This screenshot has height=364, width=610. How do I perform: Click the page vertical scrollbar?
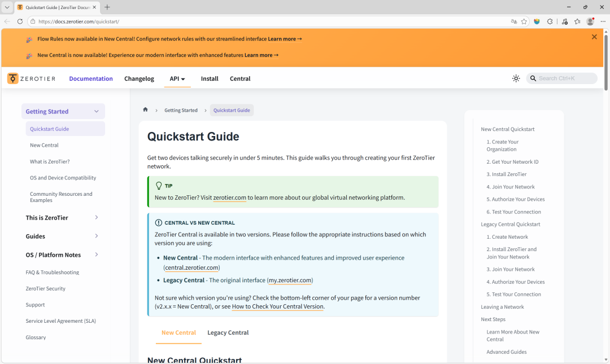pos(605,62)
